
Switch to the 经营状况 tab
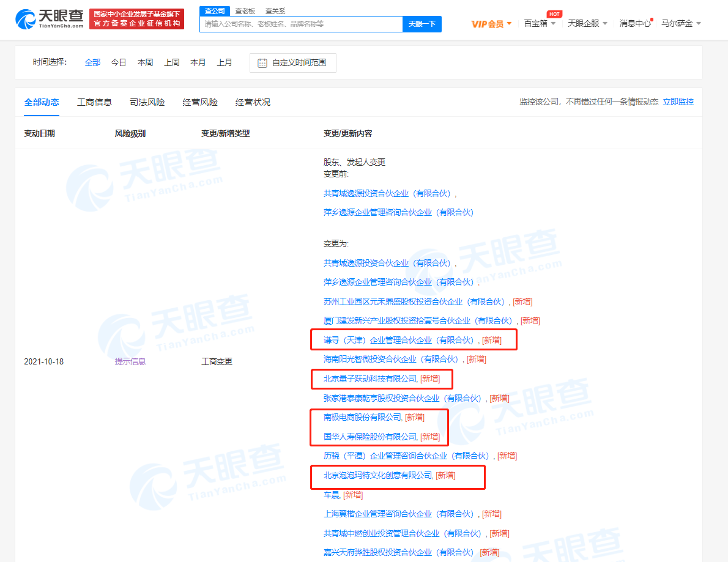[253, 102]
